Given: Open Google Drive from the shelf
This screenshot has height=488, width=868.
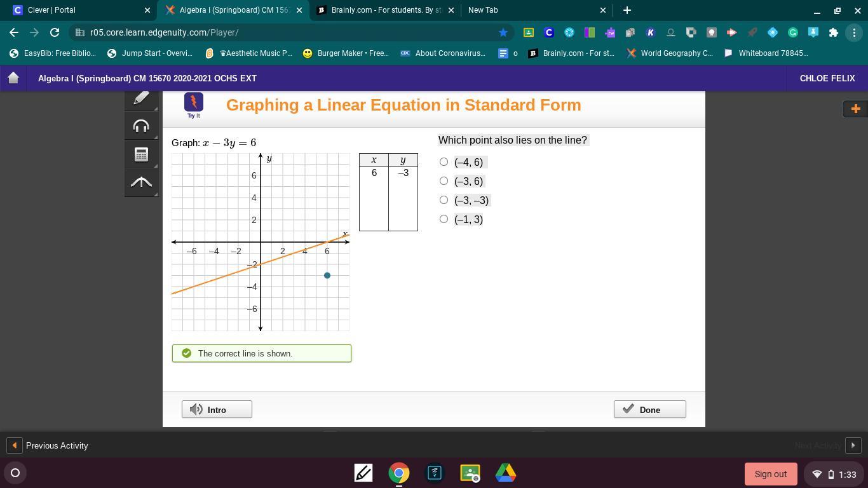Looking at the screenshot, I should (506, 473).
